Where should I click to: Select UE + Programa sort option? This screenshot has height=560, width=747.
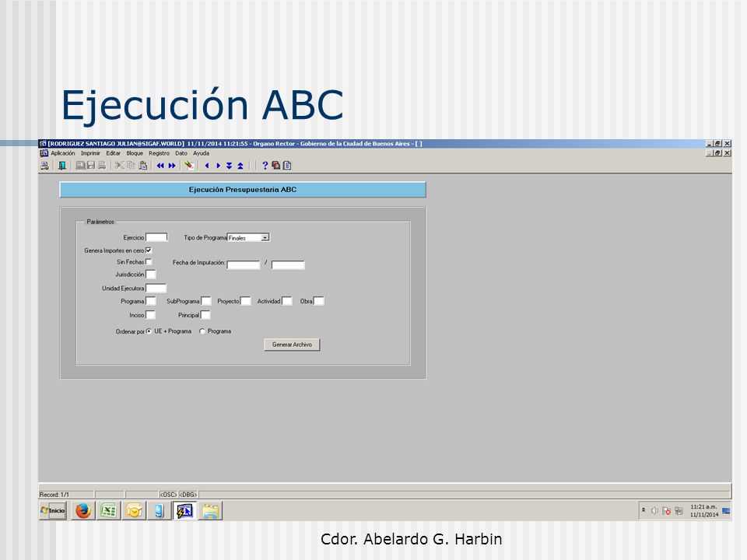[149, 331]
